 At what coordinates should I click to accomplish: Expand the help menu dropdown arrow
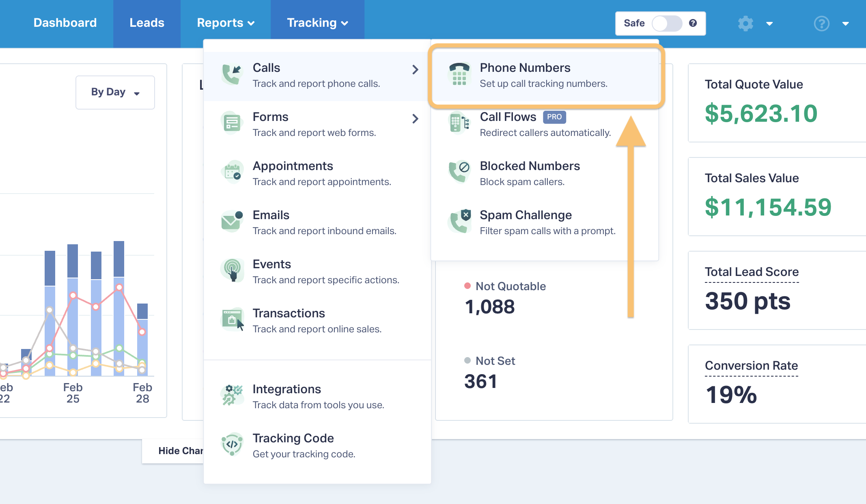click(x=846, y=24)
